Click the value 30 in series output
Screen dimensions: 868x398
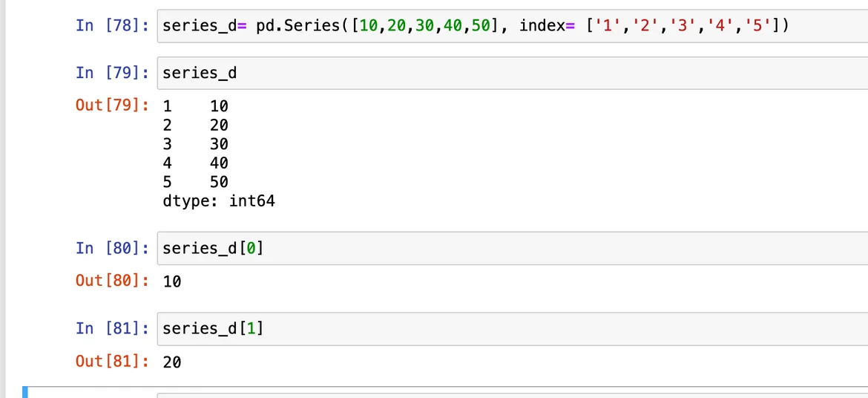(x=219, y=144)
